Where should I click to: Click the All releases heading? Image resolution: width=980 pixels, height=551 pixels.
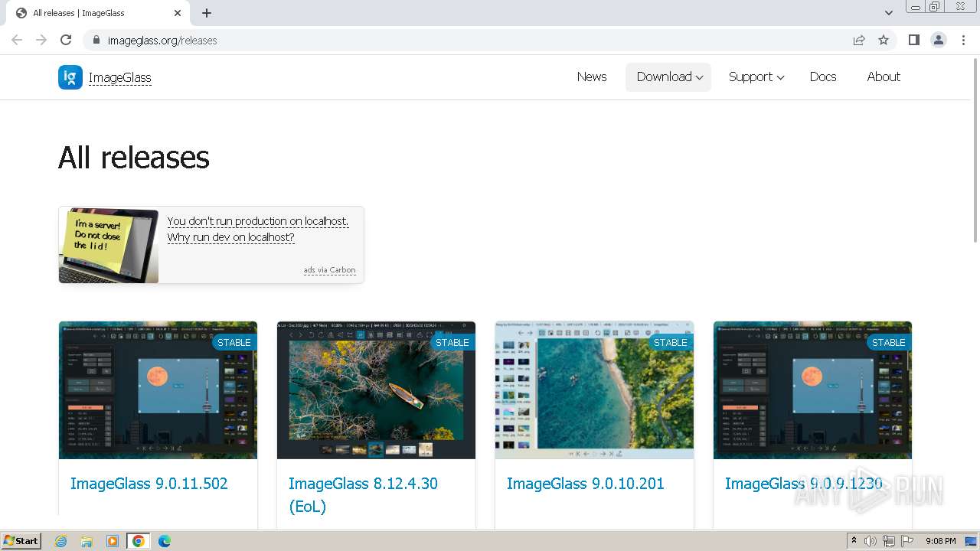(134, 158)
